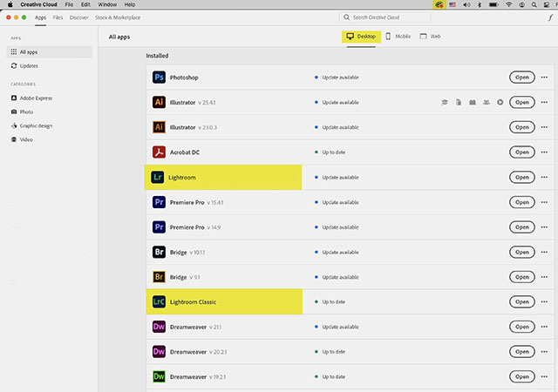Open more options for Bridge v 10.1.1
Viewport: 558px width, 392px height.
point(544,252)
